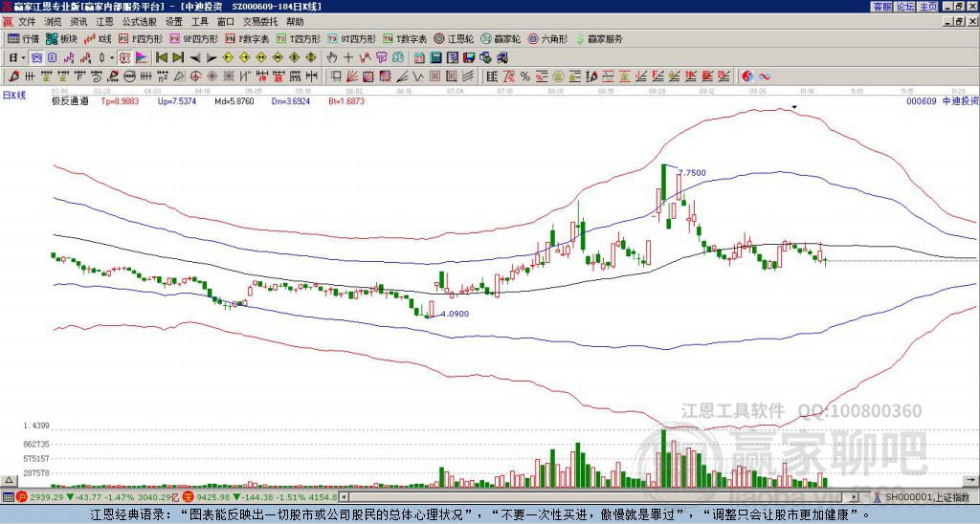Select the red pencil drawing tool
The width and height of the screenshot is (980, 524).
pyautogui.click(x=13, y=76)
